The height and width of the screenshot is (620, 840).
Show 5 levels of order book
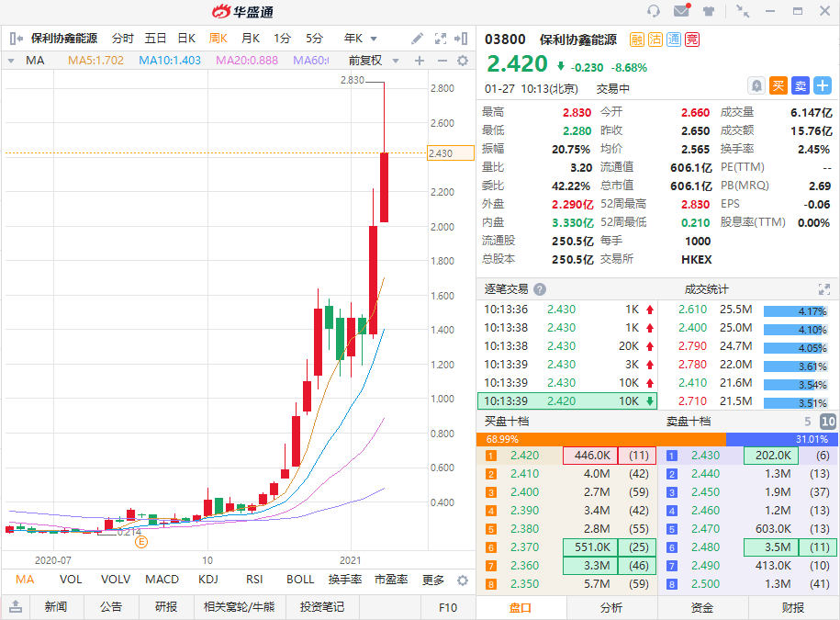(807, 422)
